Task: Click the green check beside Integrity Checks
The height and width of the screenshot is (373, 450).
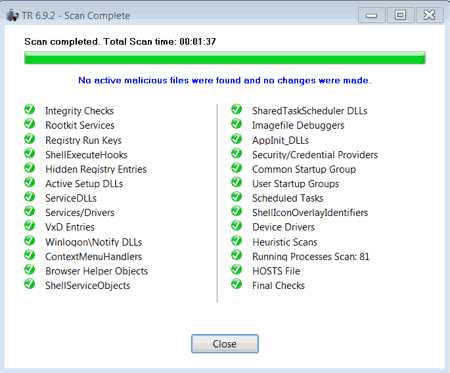Action: [x=30, y=109]
